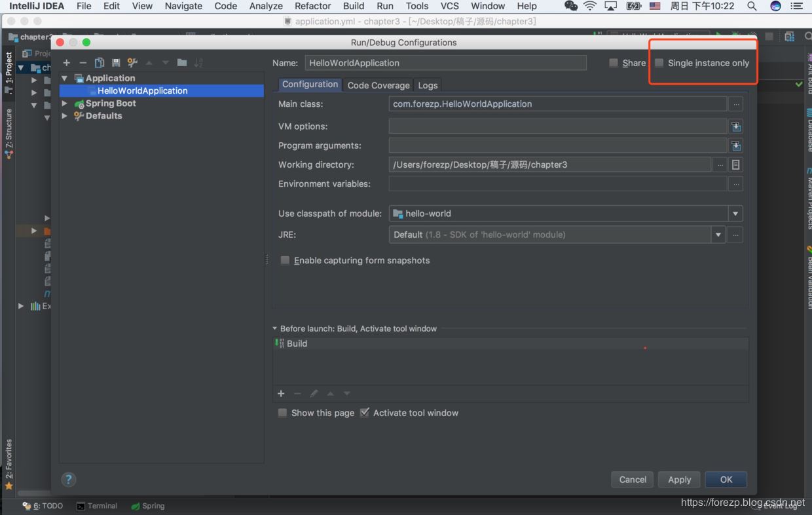
Task: Expand the Defaults tree node
Action: [65, 116]
